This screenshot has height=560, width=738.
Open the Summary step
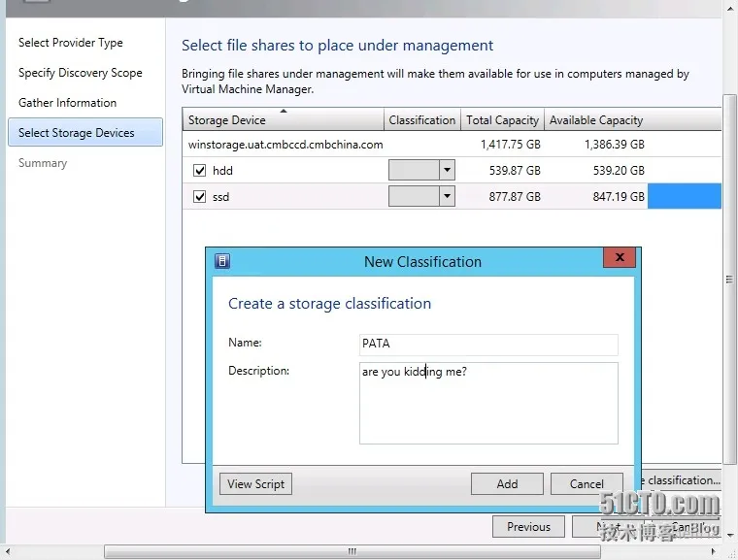[43, 163]
